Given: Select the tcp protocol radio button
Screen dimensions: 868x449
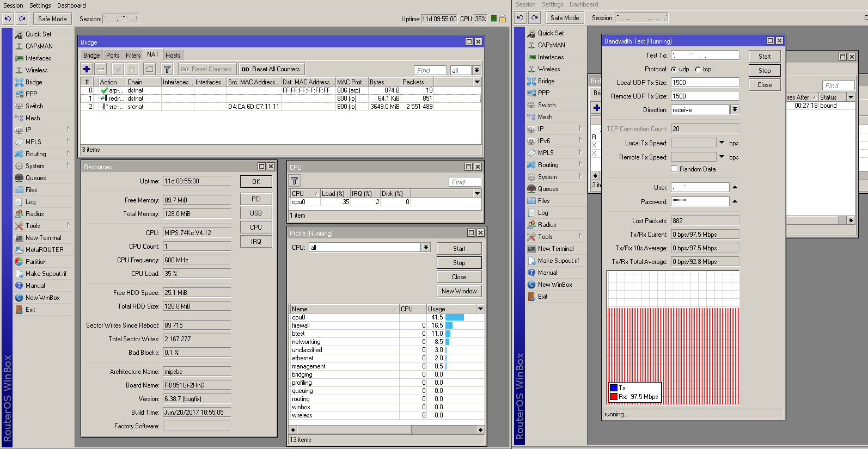Looking at the screenshot, I should point(698,70).
